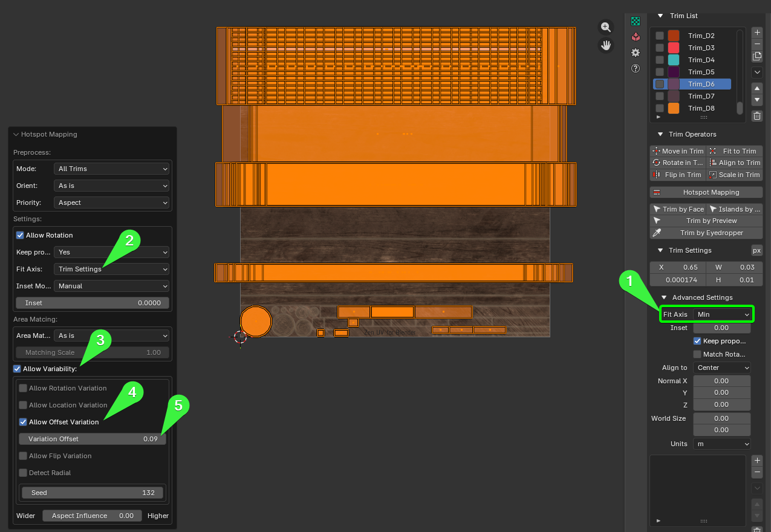The image size is (771, 532).
Task: Collapse the Trim Operators section
Action: [661, 134]
